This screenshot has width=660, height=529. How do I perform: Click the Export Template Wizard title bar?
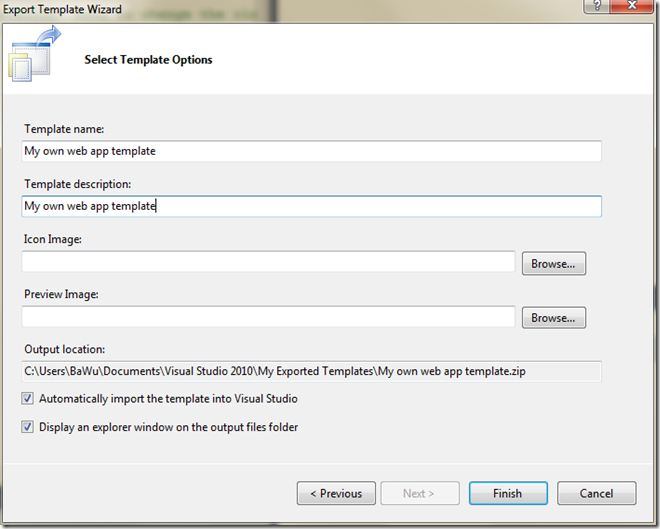point(300,9)
